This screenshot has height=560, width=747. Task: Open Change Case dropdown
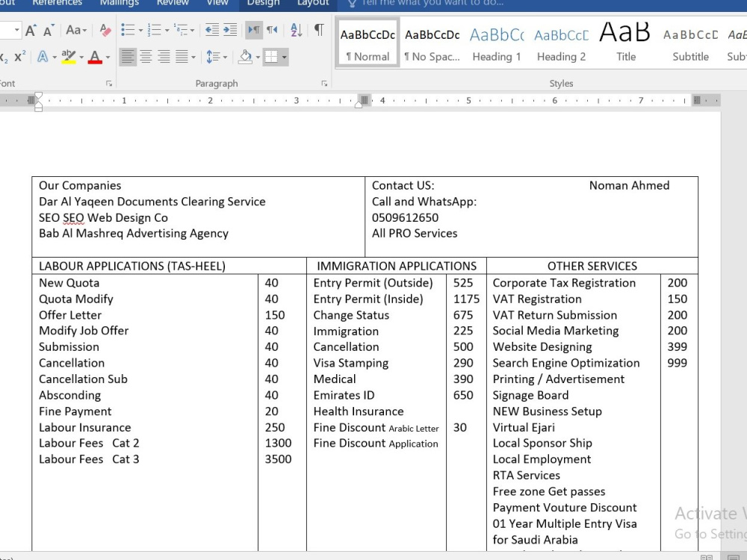pyautogui.click(x=76, y=31)
